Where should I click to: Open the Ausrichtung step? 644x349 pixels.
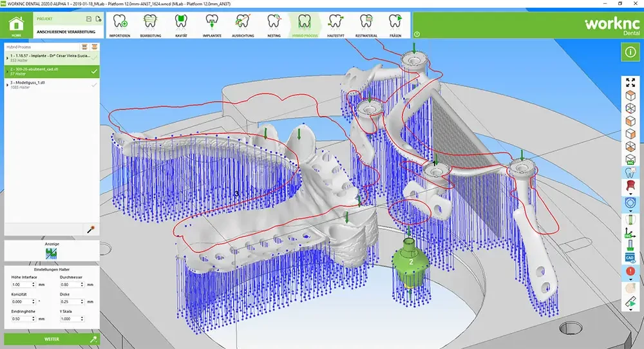(243, 26)
